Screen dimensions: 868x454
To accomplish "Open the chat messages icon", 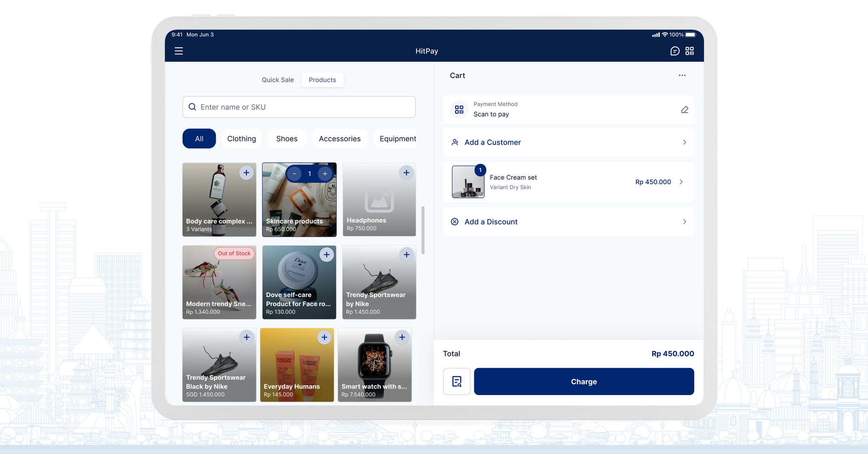I will (x=675, y=51).
